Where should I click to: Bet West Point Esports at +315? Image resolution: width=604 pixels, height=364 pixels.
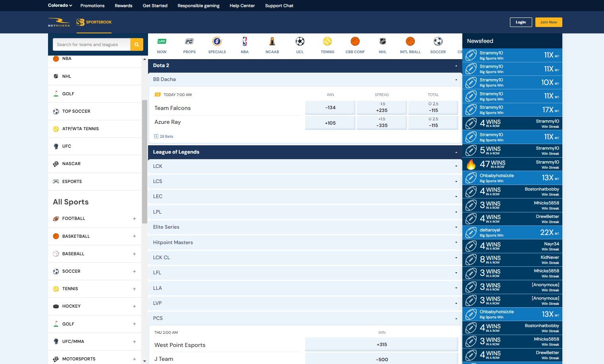tap(382, 345)
